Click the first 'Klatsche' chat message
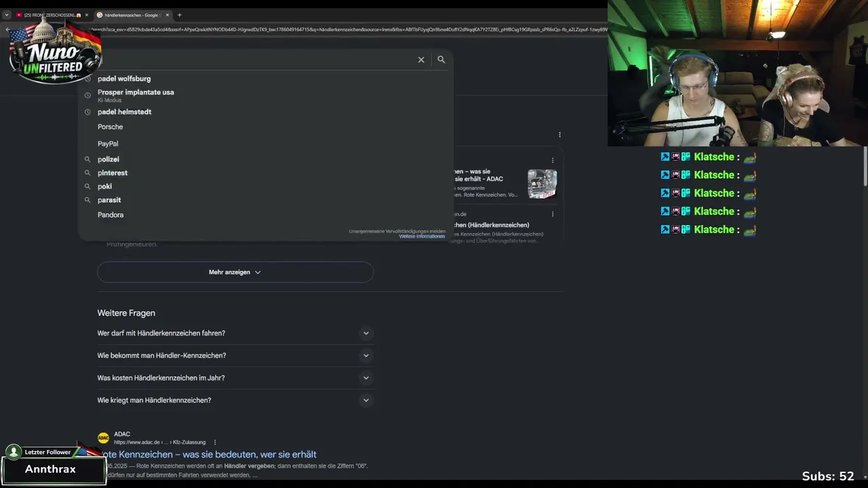The image size is (868, 488). [709, 157]
